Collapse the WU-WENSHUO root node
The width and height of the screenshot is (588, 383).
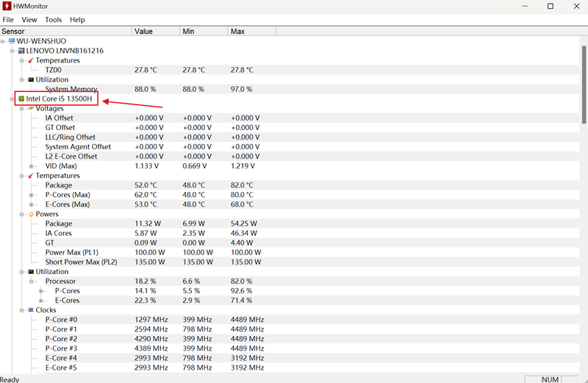[x=3, y=41]
